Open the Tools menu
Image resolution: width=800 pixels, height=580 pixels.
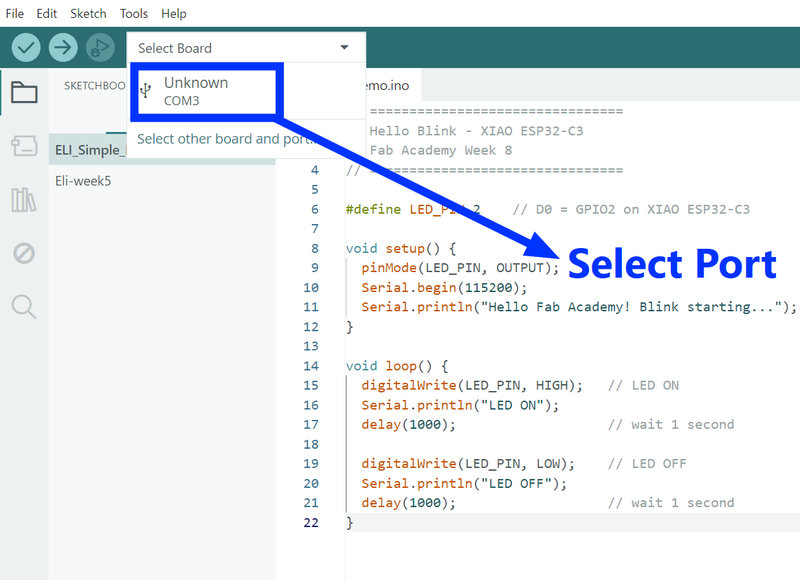[x=134, y=13]
